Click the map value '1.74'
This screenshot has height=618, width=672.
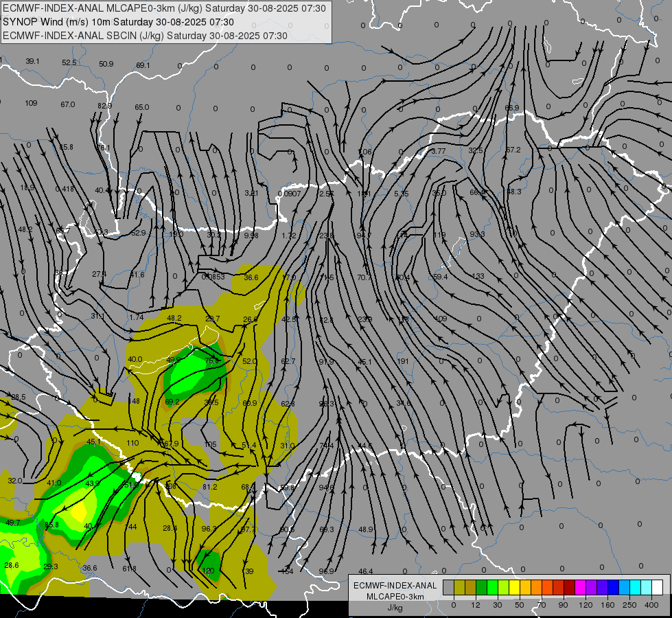pos(137,317)
